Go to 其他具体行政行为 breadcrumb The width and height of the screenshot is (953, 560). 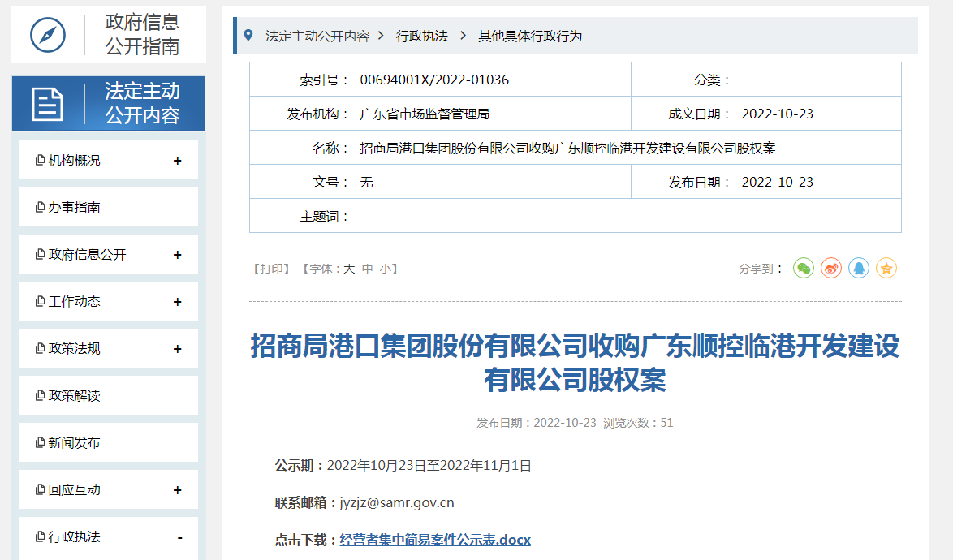(x=530, y=37)
